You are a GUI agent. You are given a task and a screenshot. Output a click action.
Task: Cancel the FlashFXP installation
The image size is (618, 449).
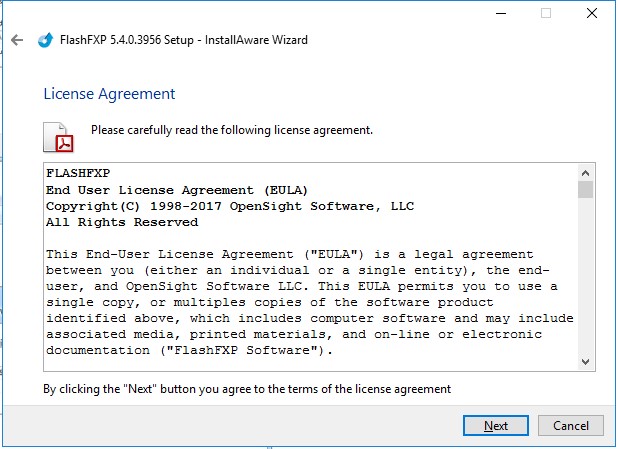coord(571,425)
